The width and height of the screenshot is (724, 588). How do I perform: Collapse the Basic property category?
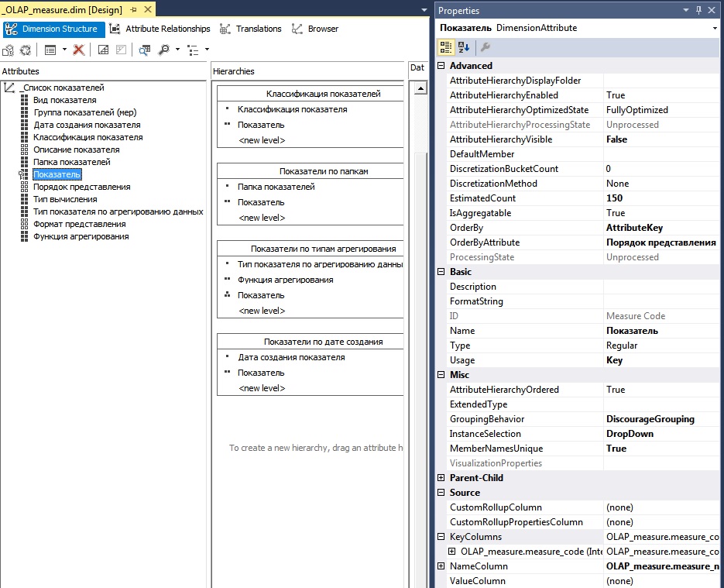point(441,272)
